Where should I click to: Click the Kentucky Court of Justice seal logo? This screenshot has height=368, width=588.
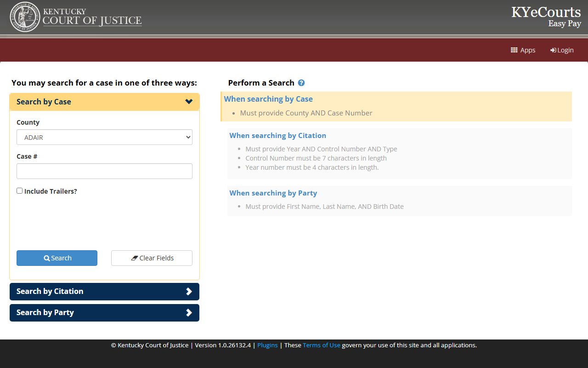coord(25,17)
